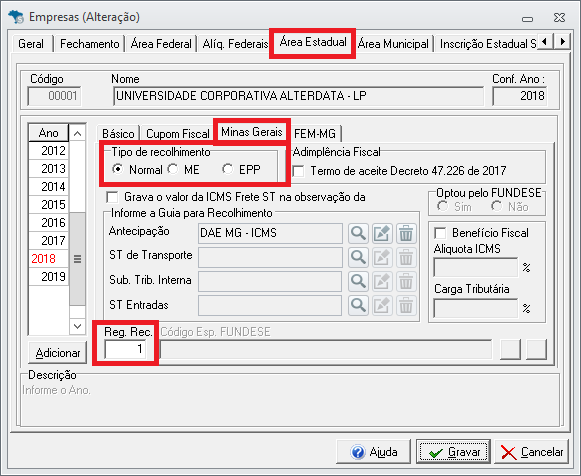Edit the Antecipação guia entry
This screenshot has width=581, height=476.
click(x=382, y=233)
